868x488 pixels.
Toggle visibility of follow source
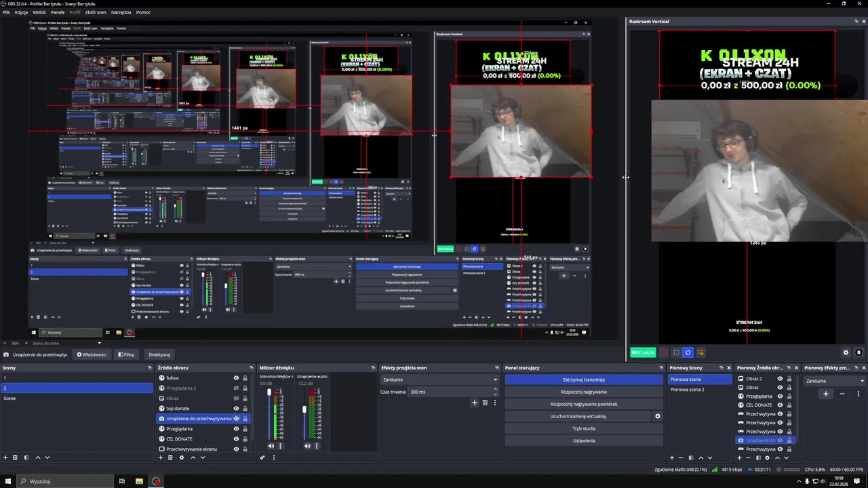click(236, 378)
